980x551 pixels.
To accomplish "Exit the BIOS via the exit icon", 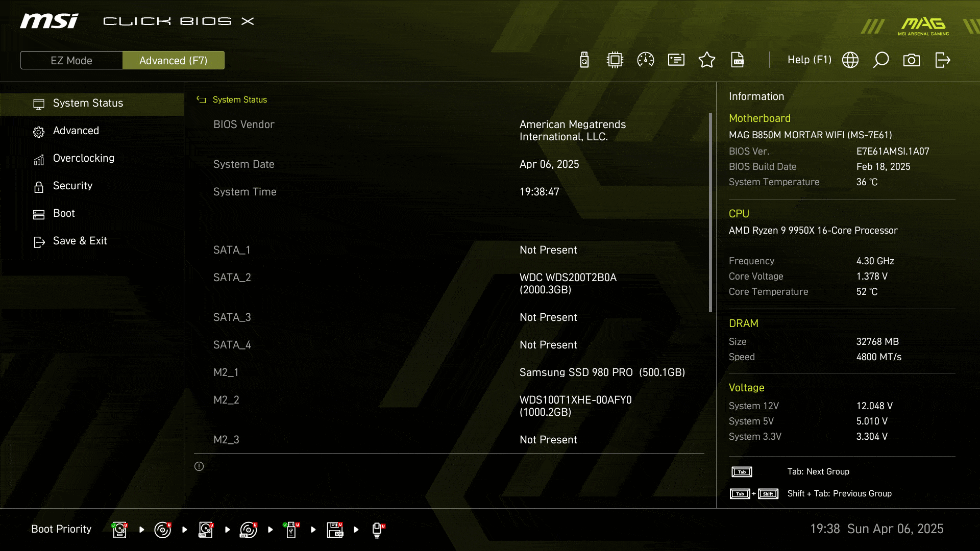I will [x=942, y=60].
